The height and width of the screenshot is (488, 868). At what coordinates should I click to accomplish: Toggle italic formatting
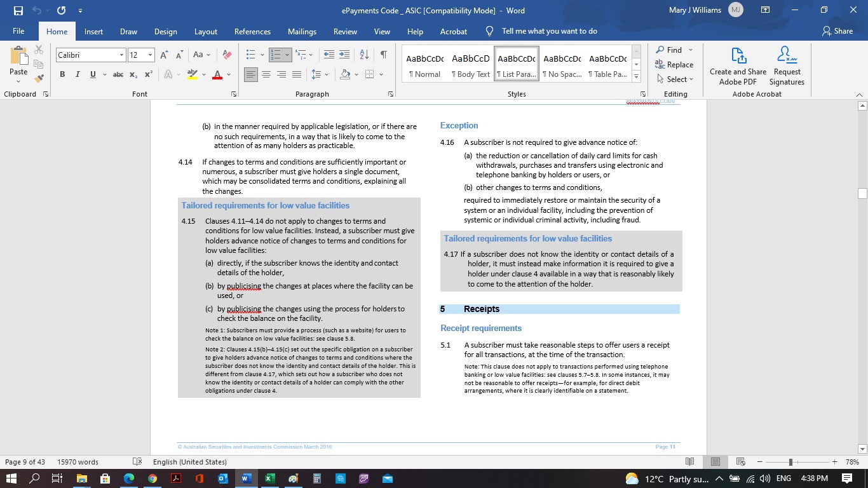pyautogui.click(x=76, y=74)
